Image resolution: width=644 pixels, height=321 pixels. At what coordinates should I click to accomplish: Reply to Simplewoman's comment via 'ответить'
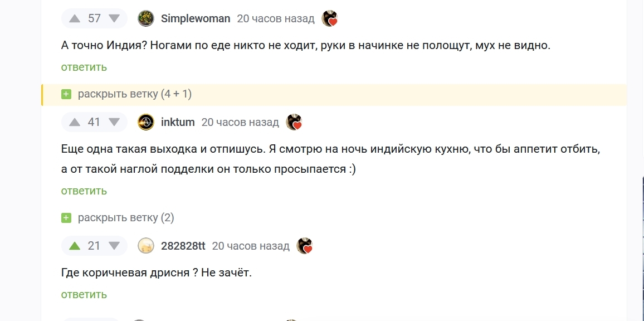click(84, 67)
